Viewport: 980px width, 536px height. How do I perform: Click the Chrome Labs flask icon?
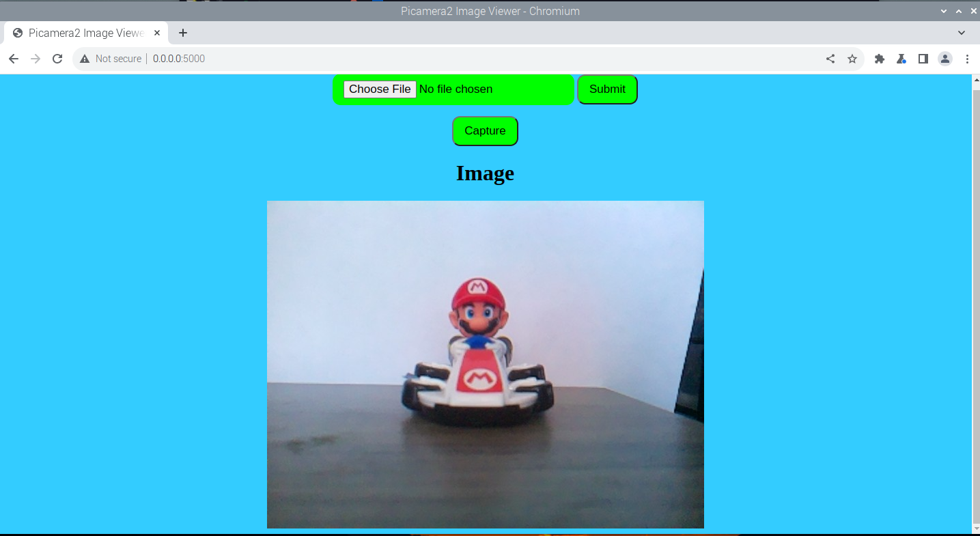pos(901,59)
